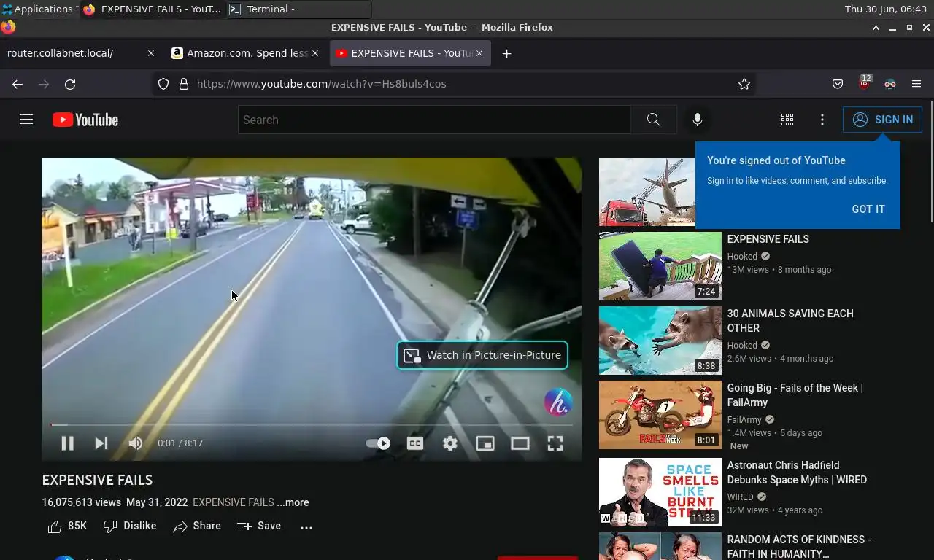Open the YouTube settings three-dot menu

(x=822, y=120)
